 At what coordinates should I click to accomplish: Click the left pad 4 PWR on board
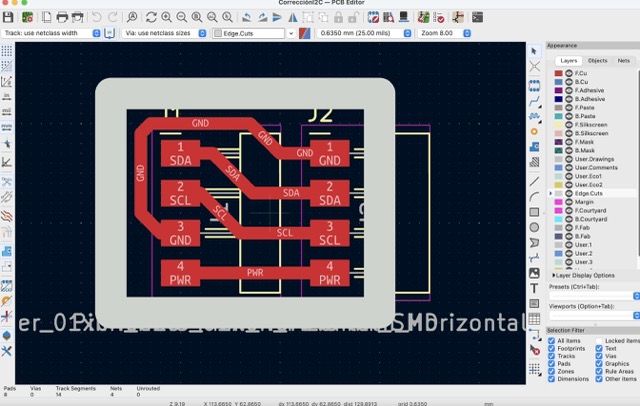pos(180,273)
